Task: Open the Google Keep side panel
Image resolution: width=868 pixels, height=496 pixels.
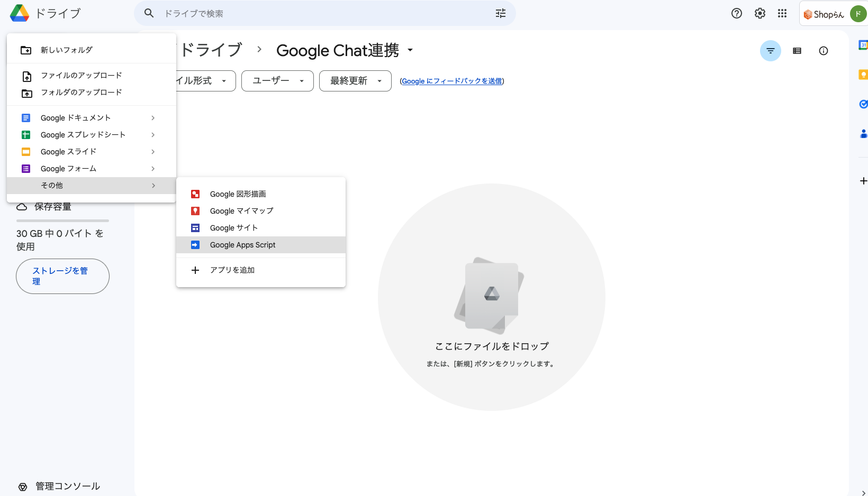Action: (x=863, y=75)
